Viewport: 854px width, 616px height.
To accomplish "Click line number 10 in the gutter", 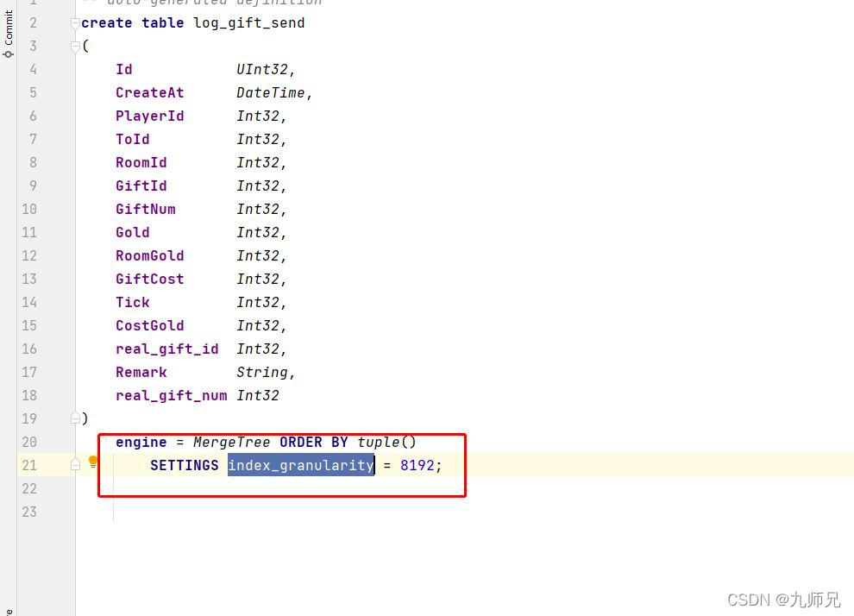I will click(29, 209).
